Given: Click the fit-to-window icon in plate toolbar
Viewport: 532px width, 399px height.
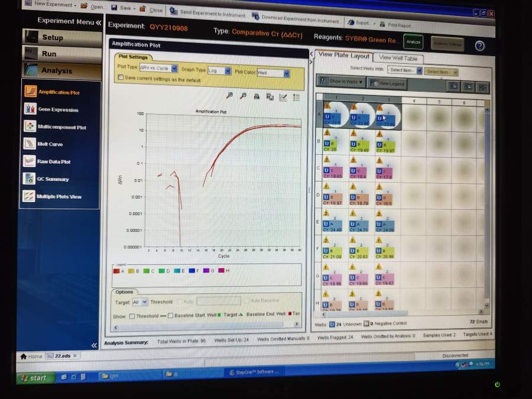Looking at the screenshot, I should (483, 86).
